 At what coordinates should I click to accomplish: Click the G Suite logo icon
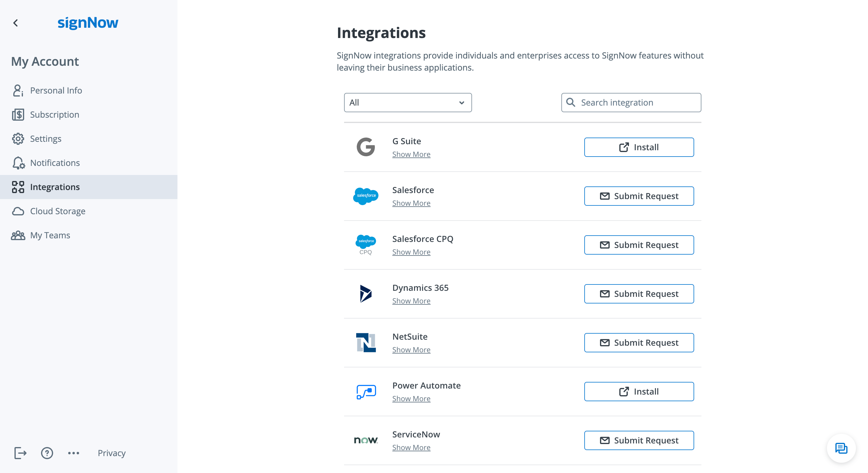tap(365, 147)
